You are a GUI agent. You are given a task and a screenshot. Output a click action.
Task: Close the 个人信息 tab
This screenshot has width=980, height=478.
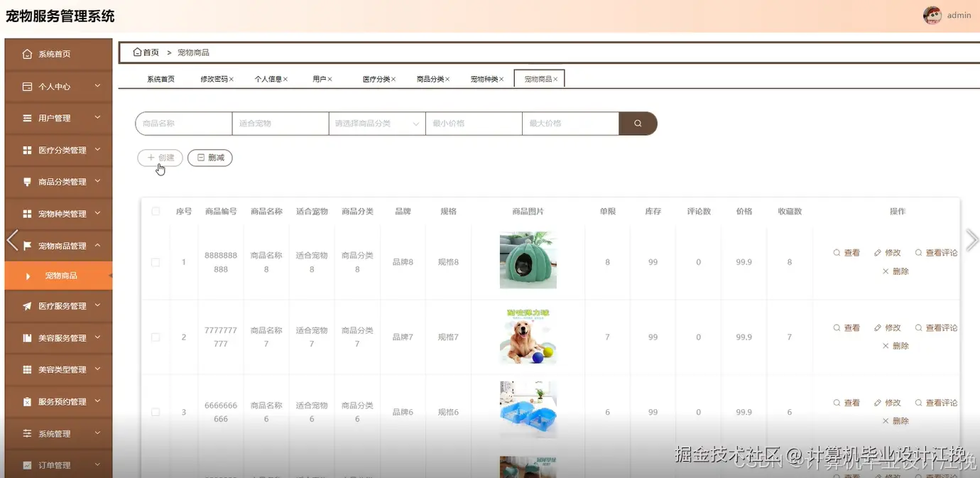click(285, 80)
